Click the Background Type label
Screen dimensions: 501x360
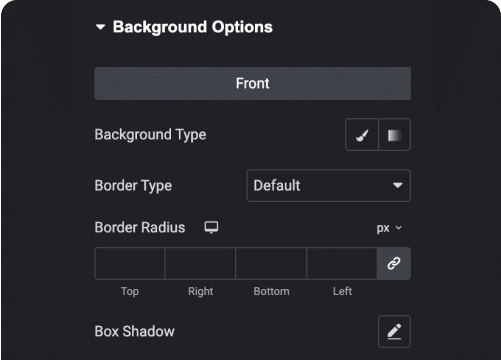(150, 135)
